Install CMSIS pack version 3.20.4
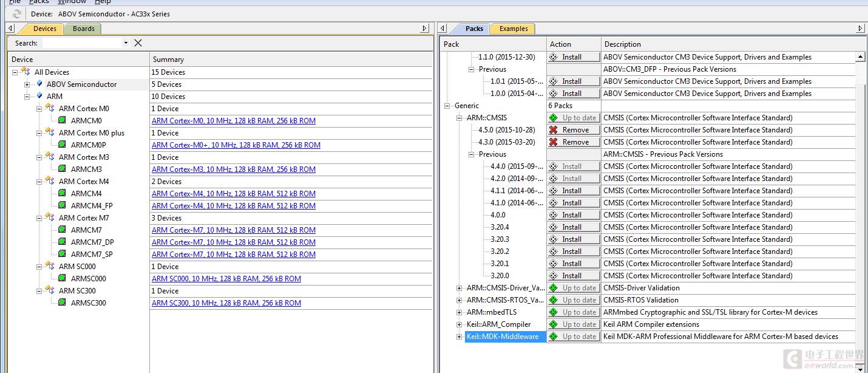 pos(574,227)
